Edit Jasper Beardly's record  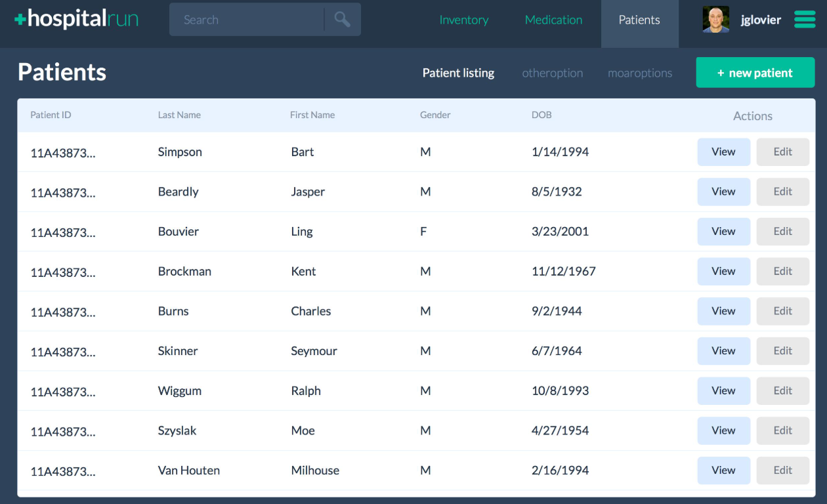[782, 192]
